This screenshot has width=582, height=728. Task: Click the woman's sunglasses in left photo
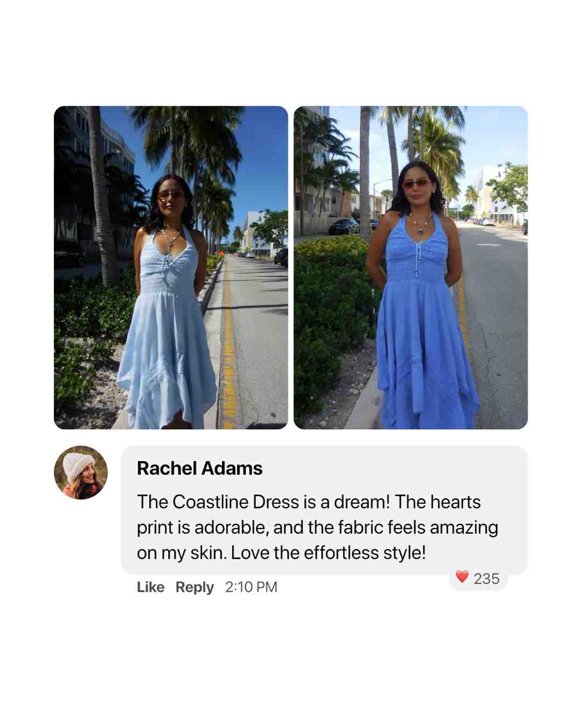(x=170, y=194)
